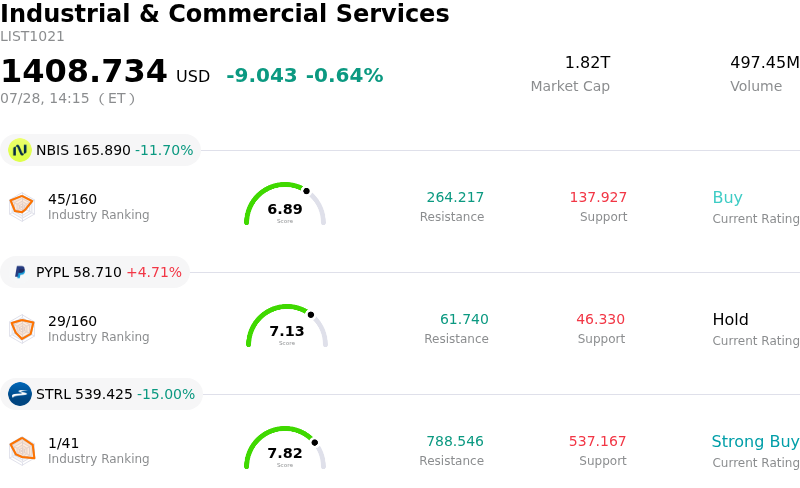Click the Industrial & Commercial Services heading
The width and height of the screenshot is (800, 488).
(224, 13)
